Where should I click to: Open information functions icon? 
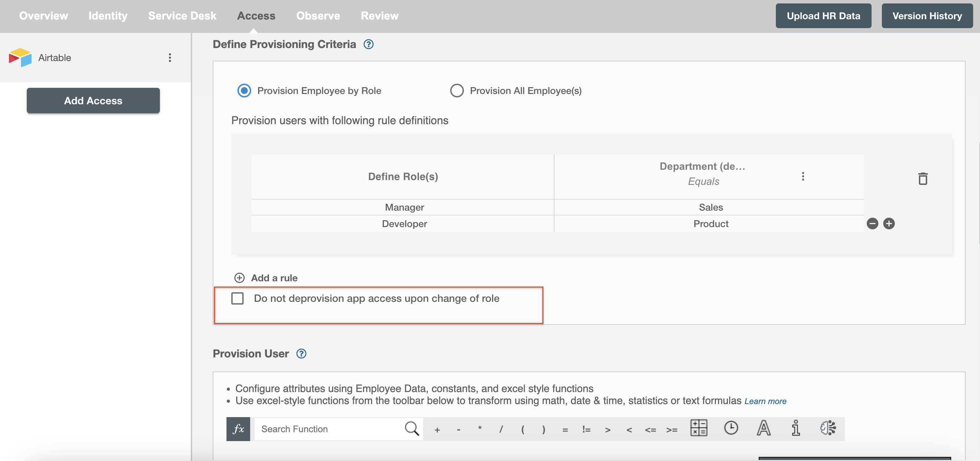(795, 428)
